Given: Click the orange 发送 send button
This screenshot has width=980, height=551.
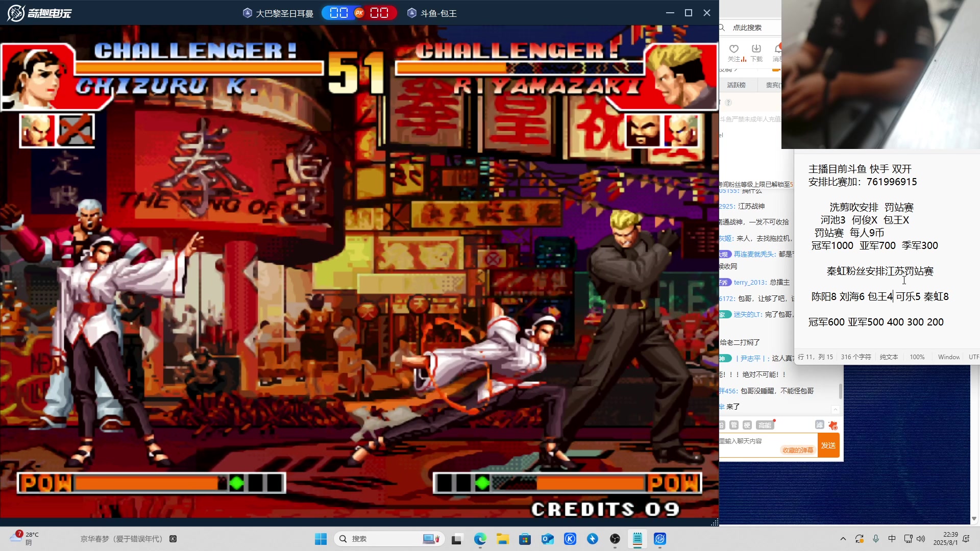Looking at the screenshot, I should point(828,445).
